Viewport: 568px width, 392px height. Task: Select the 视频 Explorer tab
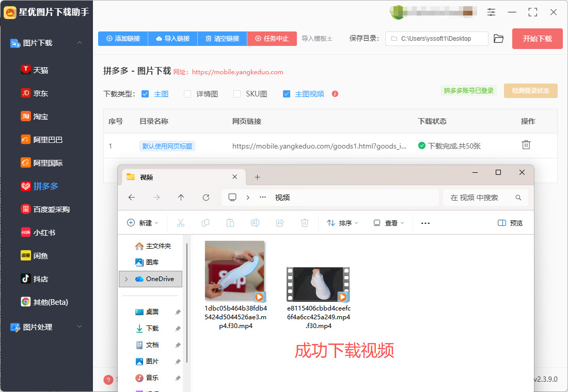coord(183,177)
